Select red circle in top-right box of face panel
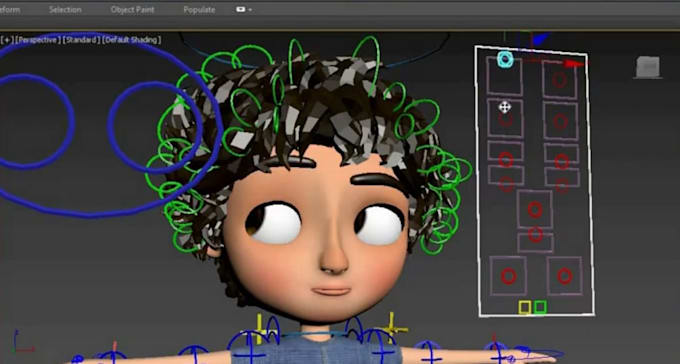This screenshot has width=680, height=364. pyautogui.click(x=559, y=80)
